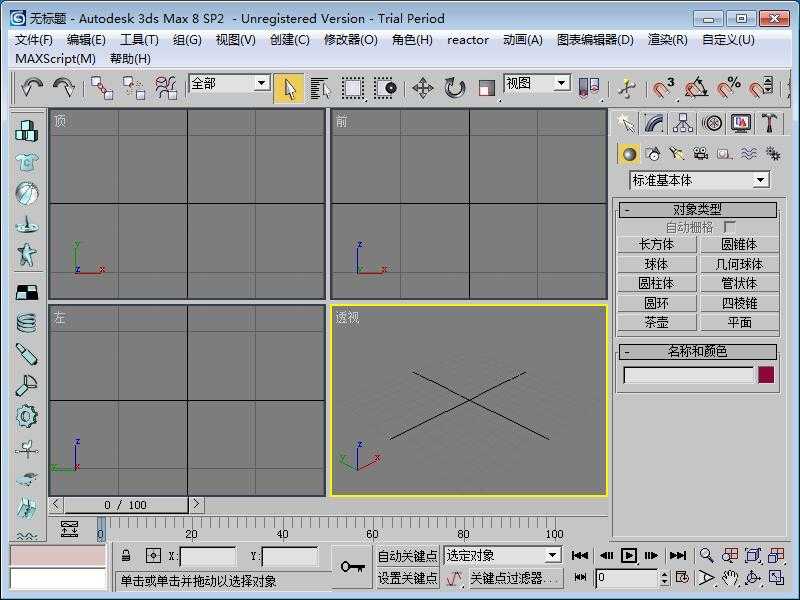800x600 pixels.
Task: Click the Arc Rotate viewport icon
Action: 753,578
